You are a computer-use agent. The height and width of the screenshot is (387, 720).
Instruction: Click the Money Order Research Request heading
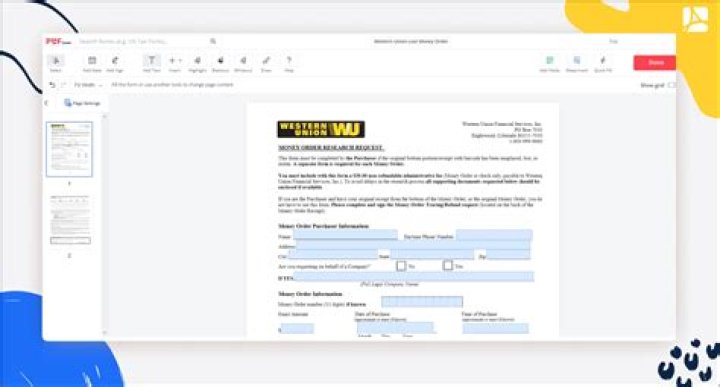(331, 148)
